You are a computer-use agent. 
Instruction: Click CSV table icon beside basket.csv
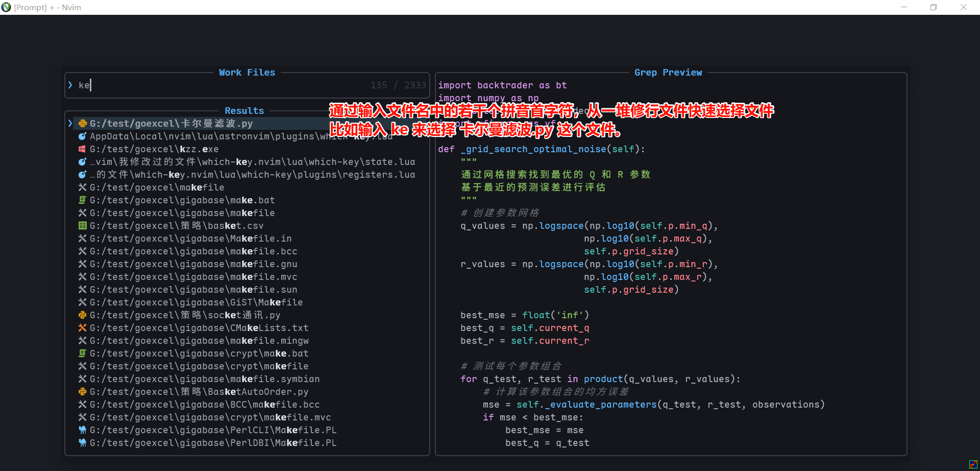tap(82, 226)
